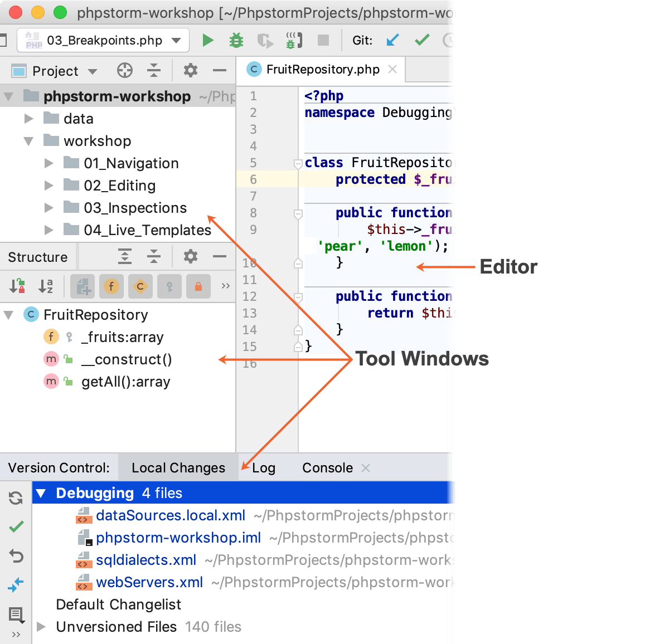Select the 02_Editing folder row
Viewport: 669px width, 644px height.
118,186
